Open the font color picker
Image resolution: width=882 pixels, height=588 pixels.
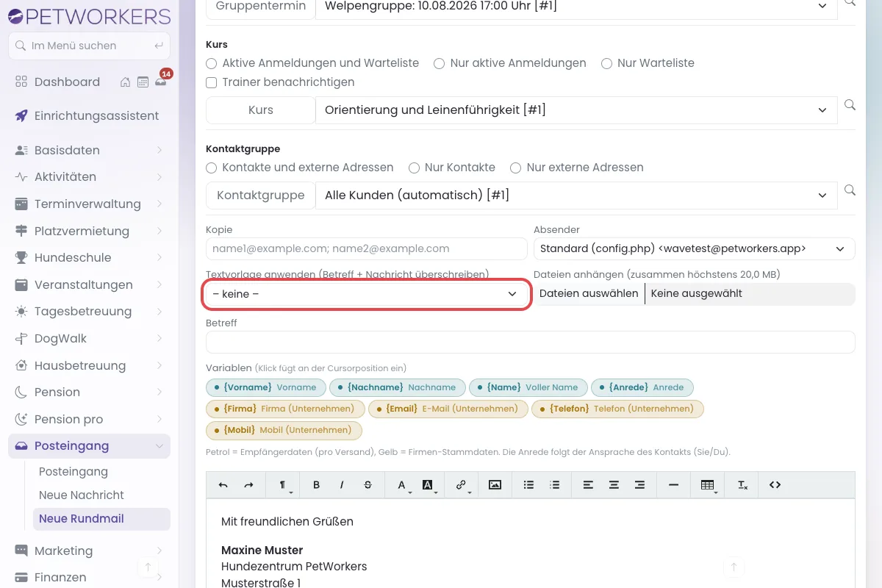point(402,485)
